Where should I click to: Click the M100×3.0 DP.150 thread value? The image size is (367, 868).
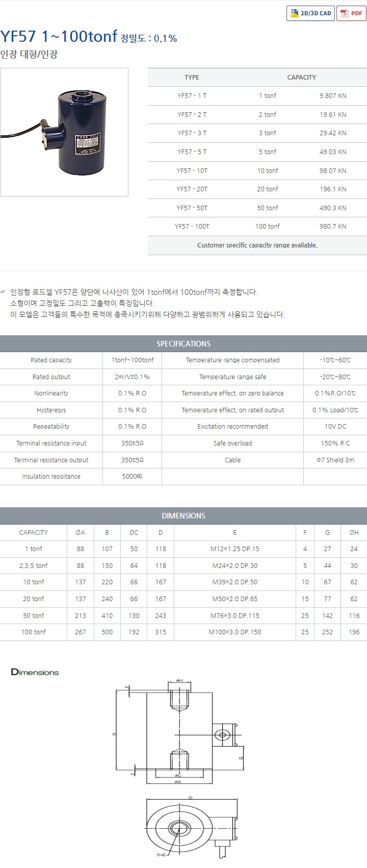(234, 632)
